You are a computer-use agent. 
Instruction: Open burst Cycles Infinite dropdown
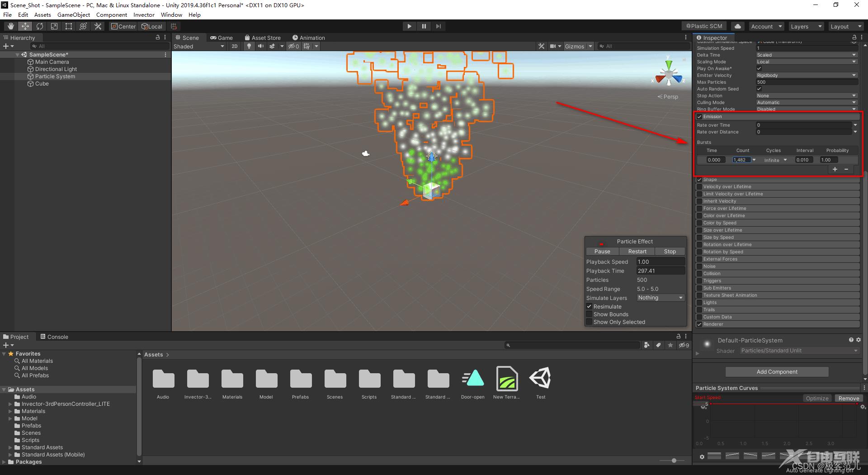pyautogui.click(x=775, y=160)
